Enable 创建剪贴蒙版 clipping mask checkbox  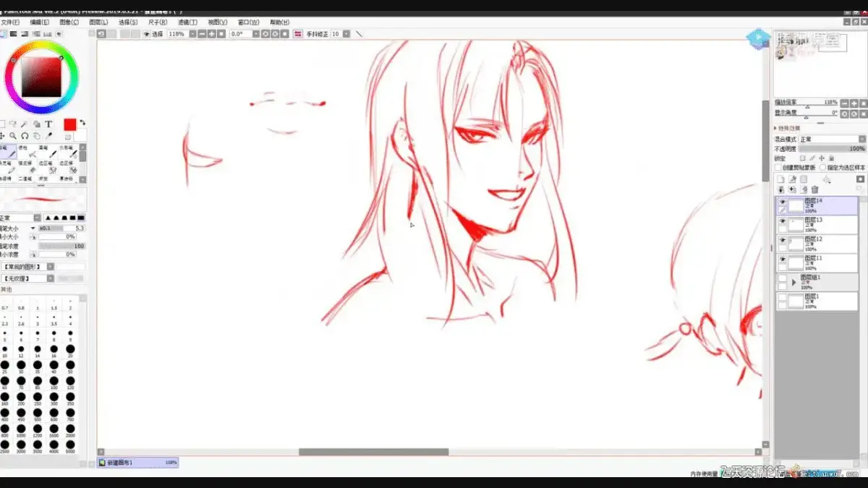click(x=778, y=168)
